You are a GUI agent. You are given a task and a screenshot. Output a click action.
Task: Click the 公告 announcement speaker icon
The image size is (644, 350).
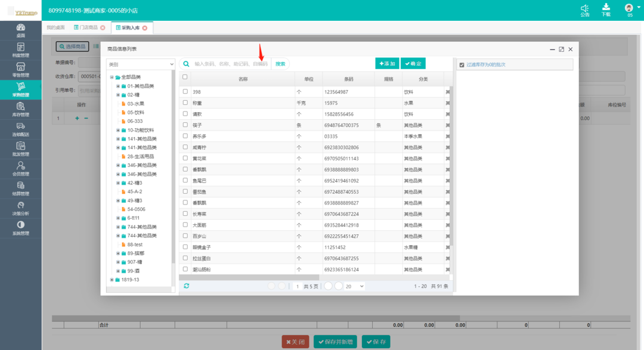tap(584, 8)
